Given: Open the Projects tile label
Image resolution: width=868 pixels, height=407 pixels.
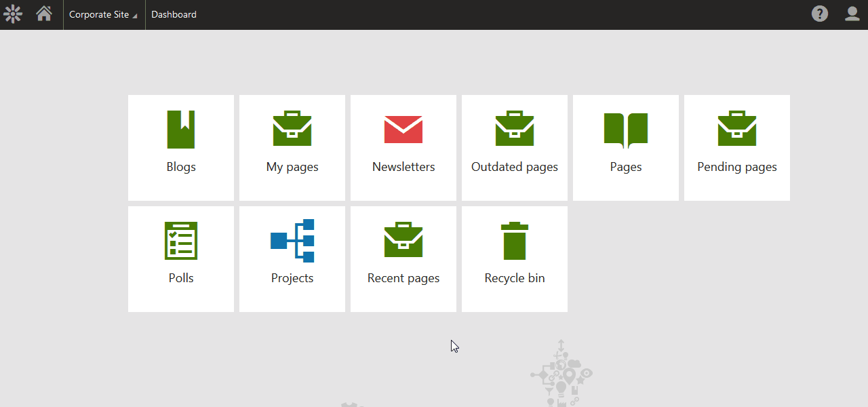Looking at the screenshot, I should point(292,279).
